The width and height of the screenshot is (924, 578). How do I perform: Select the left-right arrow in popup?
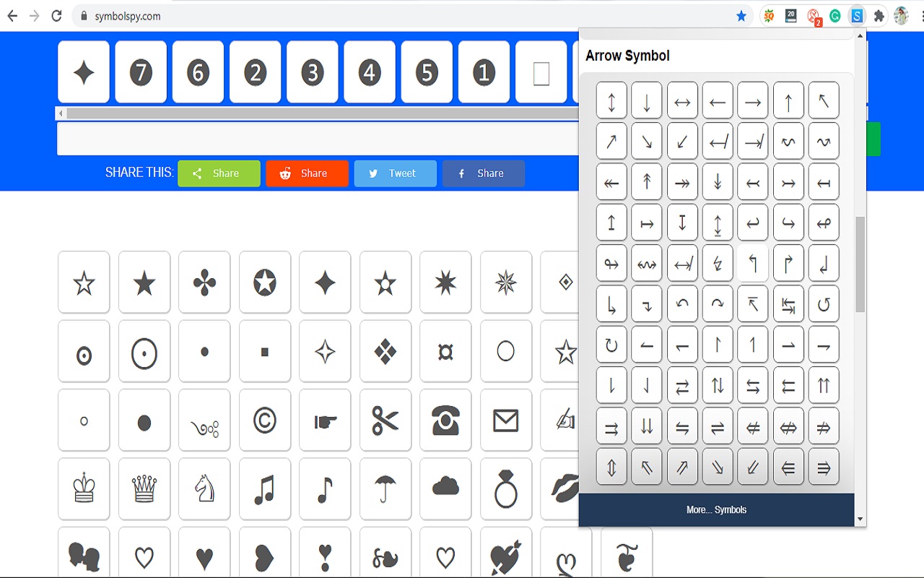click(682, 100)
